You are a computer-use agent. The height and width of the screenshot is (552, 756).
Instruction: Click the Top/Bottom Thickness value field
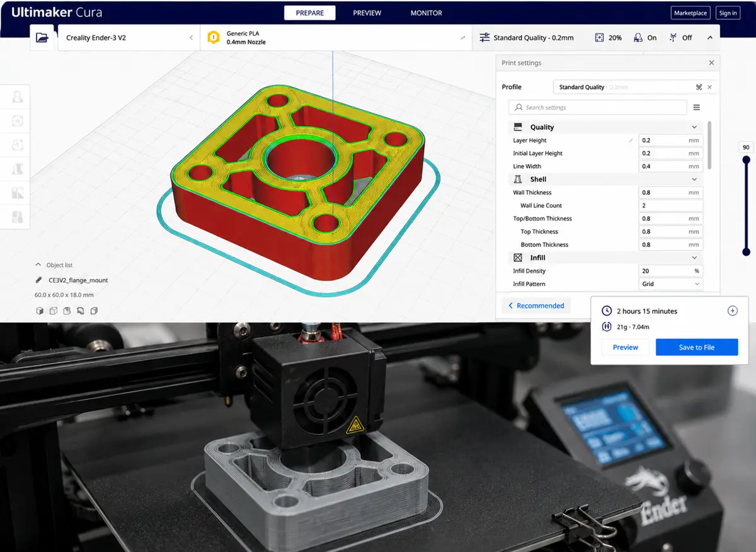coord(670,219)
